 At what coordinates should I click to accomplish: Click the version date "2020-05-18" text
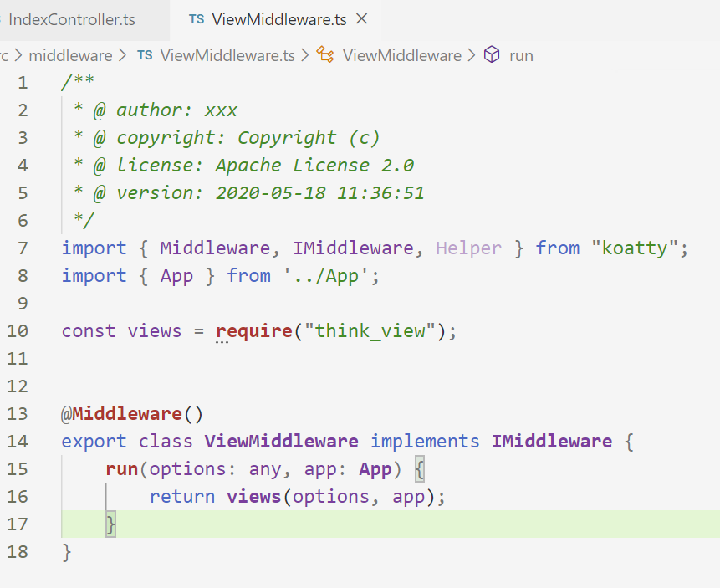click(x=270, y=193)
